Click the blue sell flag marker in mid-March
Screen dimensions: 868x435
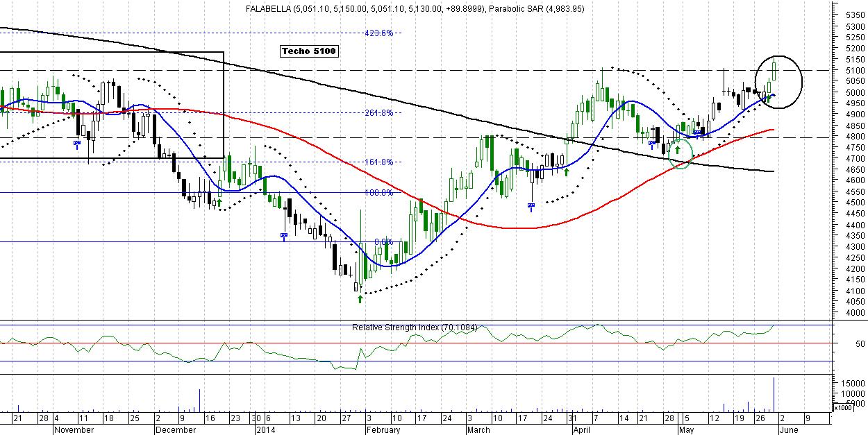[x=531, y=207]
